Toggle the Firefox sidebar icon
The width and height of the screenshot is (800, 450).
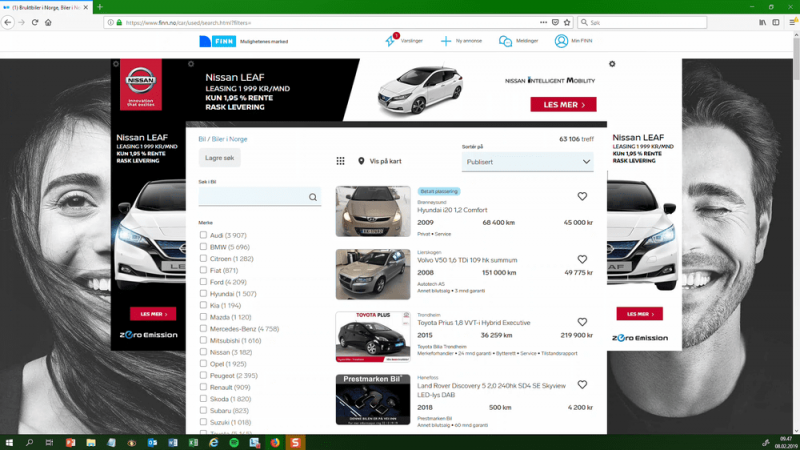(776, 22)
